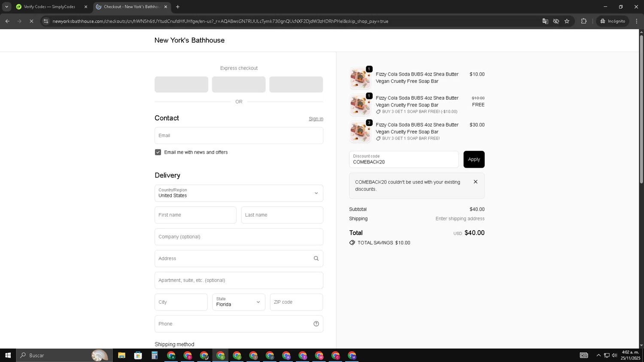This screenshot has height=362, width=644.
Task: Open the tab search dropdown arrow
Action: coord(6,7)
